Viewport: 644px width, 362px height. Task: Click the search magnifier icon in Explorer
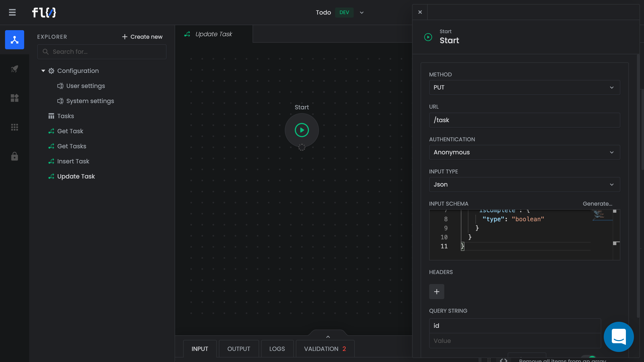tap(46, 52)
